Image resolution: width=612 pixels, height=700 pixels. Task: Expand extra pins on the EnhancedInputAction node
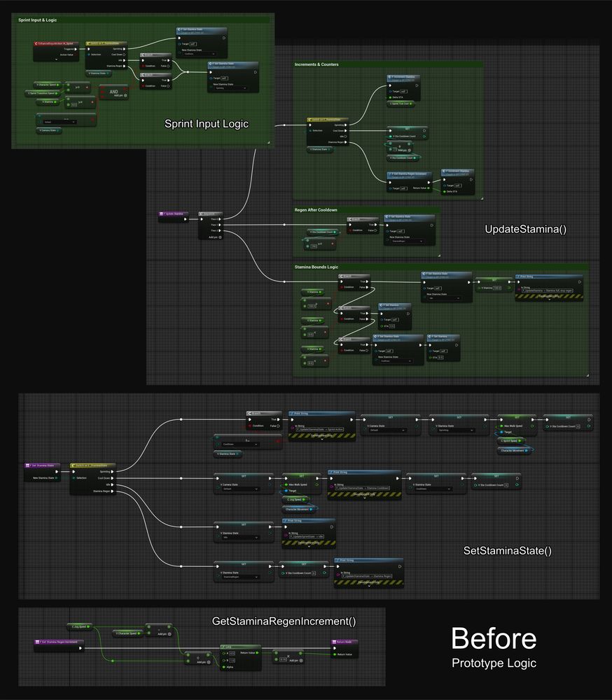point(56,59)
